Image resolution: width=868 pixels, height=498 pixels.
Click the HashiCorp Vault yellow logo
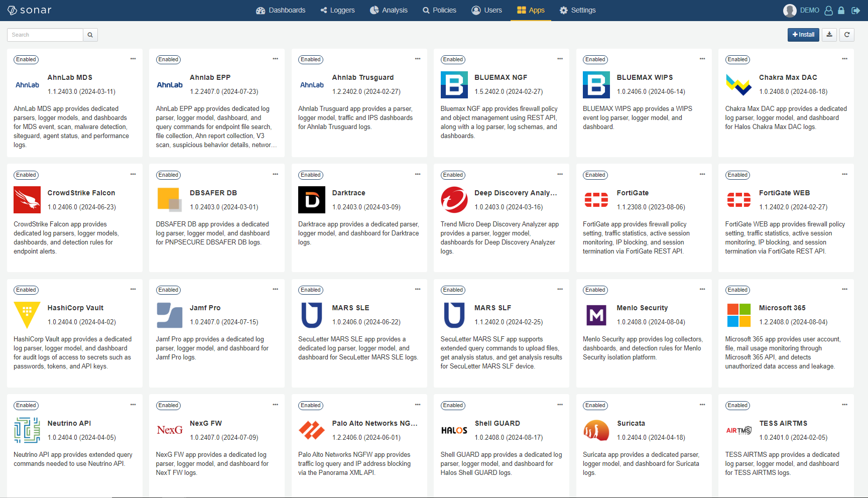tap(27, 315)
